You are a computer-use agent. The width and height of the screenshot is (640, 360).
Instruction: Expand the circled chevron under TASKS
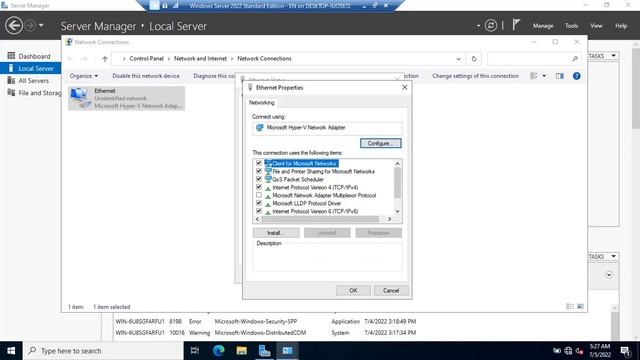coord(609,275)
